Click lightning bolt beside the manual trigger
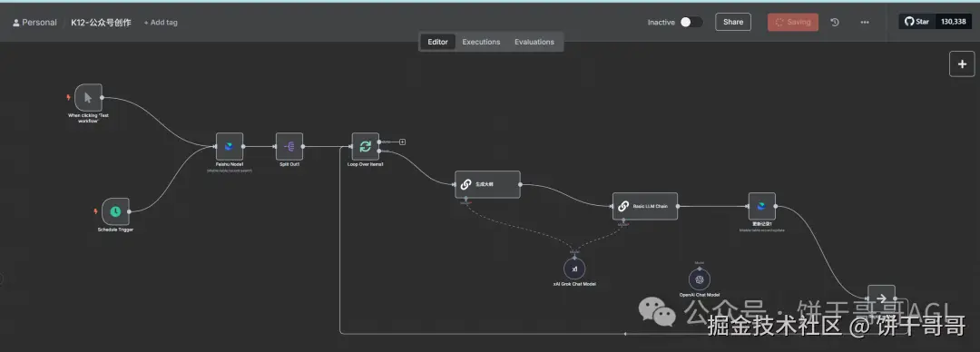Image resolution: width=980 pixels, height=352 pixels. [69, 98]
